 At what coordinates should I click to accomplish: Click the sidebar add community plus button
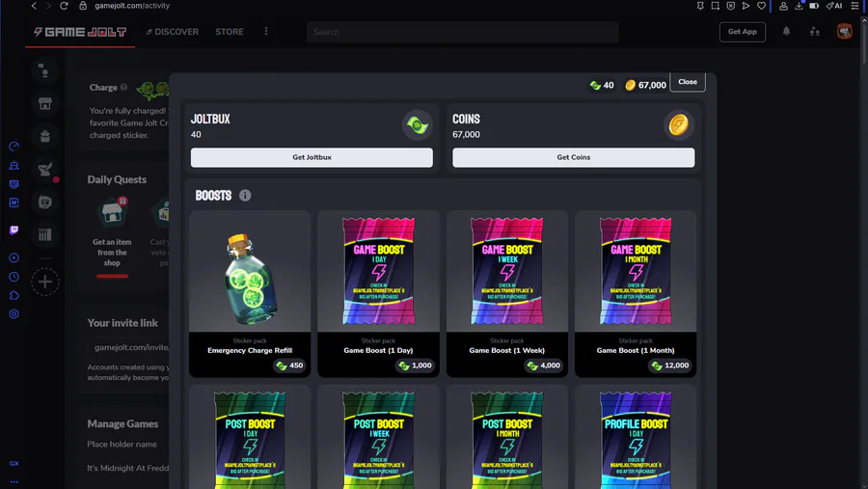tap(44, 282)
